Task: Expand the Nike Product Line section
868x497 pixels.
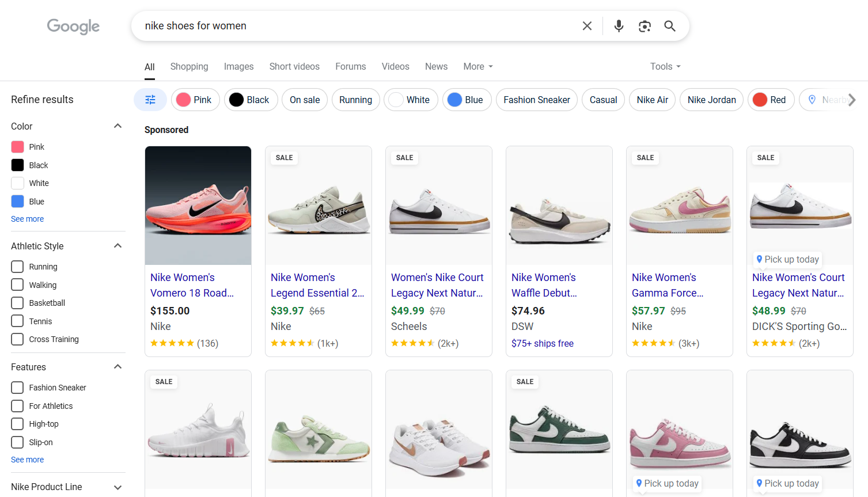Action: pyautogui.click(x=117, y=487)
